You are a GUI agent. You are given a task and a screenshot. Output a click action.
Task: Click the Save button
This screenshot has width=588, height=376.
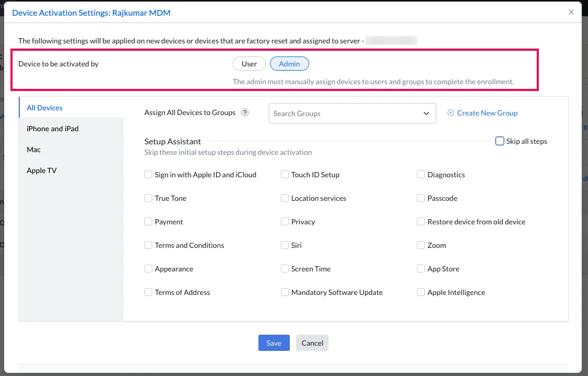[274, 343]
